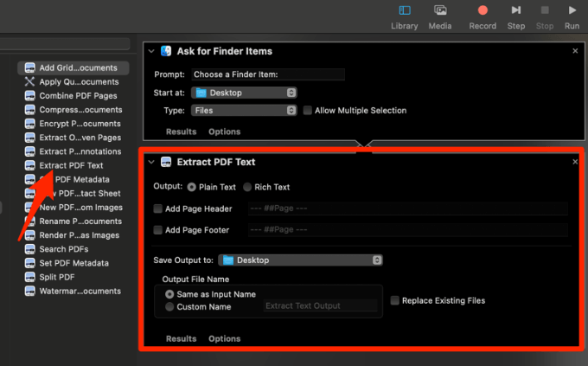Click the Step icon in toolbar

515,11
